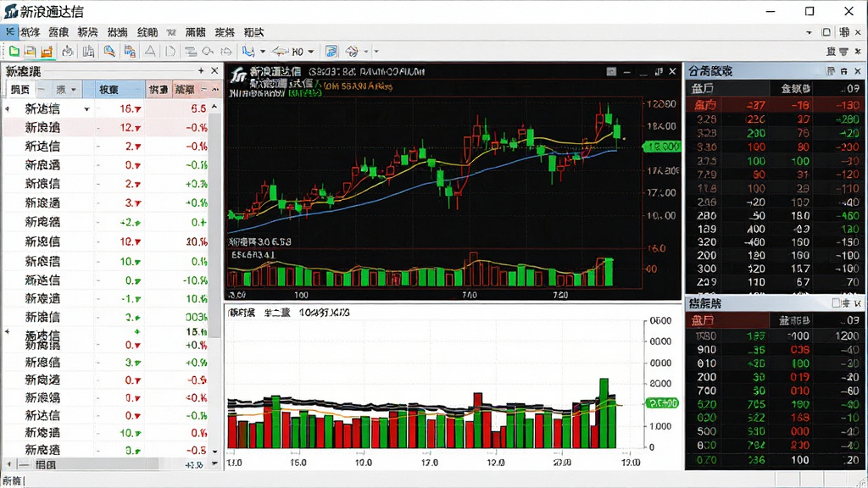This screenshot has height=488, width=868.
Task: Click the window-stack icon beside green folder
Action: click(30, 52)
